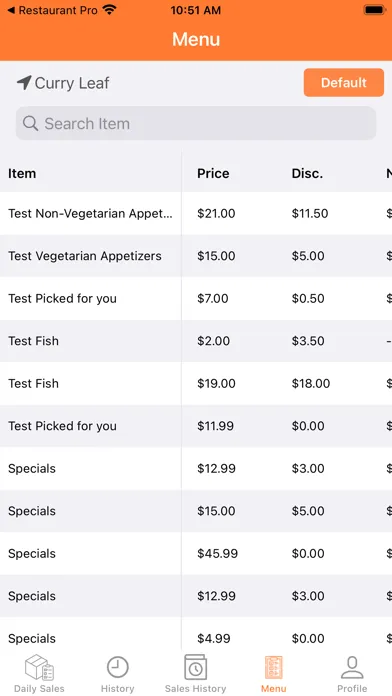Open the Test Fish item priced $19.00
Image resolution: width=392 pixels, height=696 pixels.
(x=196, y=384)
